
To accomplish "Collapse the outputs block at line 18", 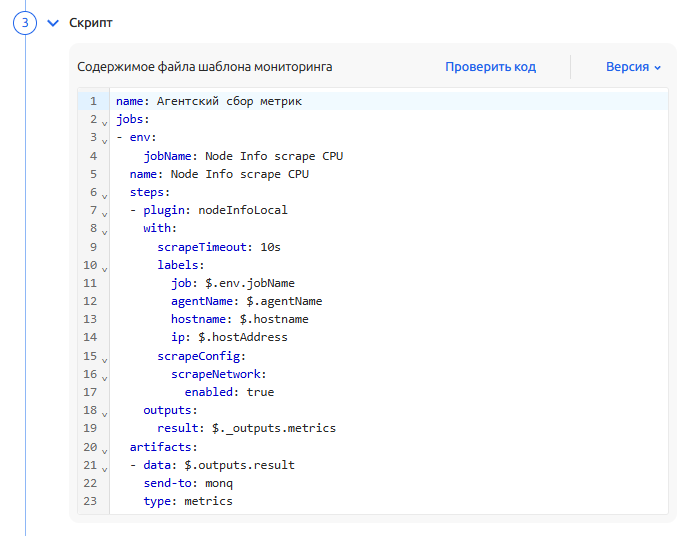I will (104, 412).
